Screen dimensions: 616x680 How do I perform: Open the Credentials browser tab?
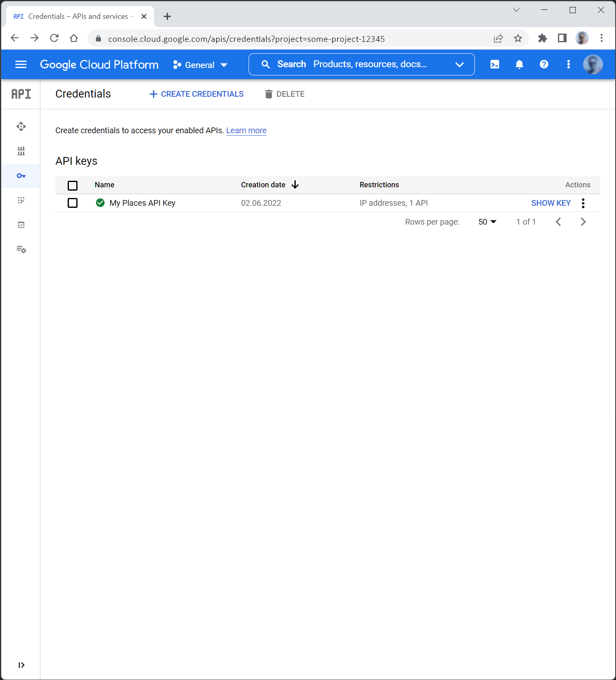(x=78, y=16)
